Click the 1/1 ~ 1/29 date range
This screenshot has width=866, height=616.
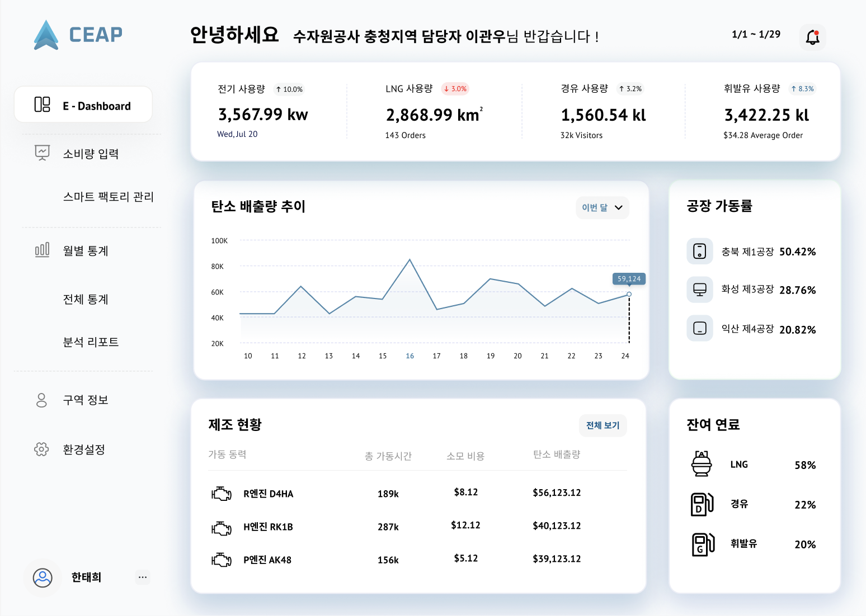pyautogui.click(x=755, y=34)
